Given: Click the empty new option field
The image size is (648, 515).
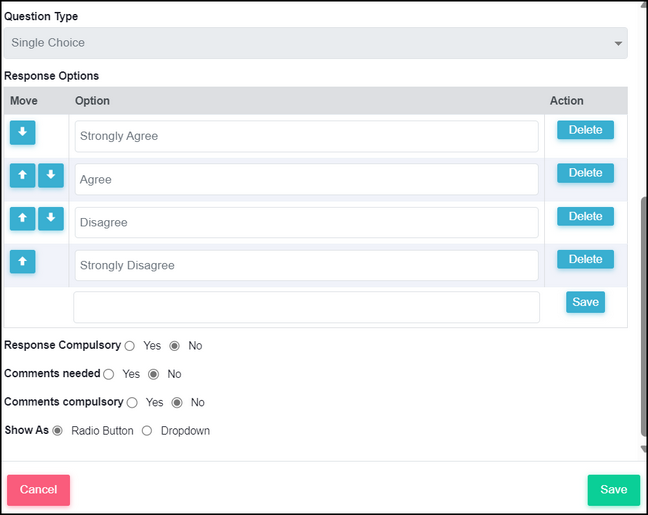Looking at the screenshot, I should (x=306, y=307).
